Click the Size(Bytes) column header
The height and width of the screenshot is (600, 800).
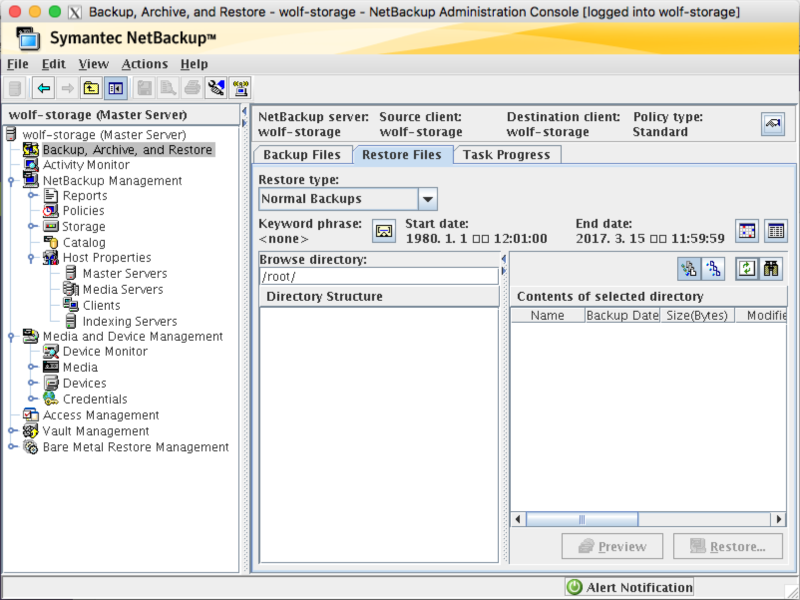pos(697,315)
